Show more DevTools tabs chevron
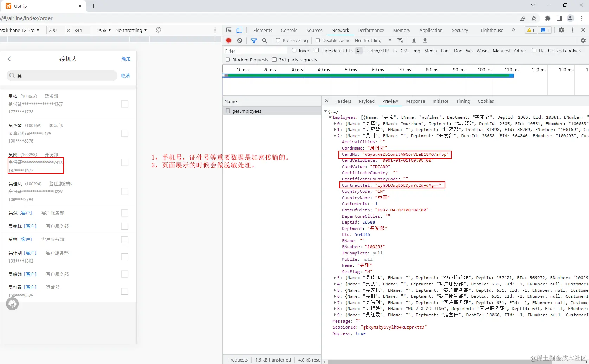Image resolution: width=589 pixels, height=364 pixels. 513,30
